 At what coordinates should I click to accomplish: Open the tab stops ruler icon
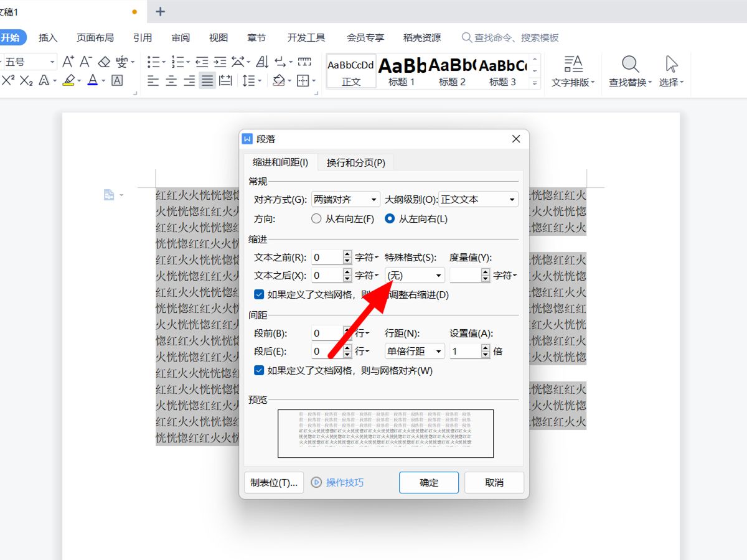(304, 62)
